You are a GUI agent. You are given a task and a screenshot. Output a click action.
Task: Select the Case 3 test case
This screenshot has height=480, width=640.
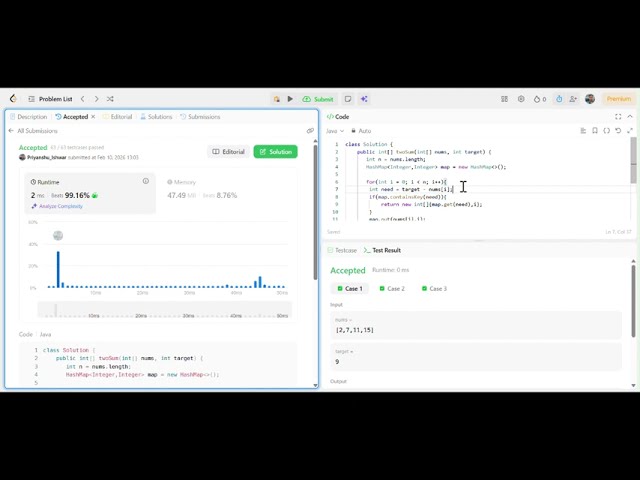point(434,289)
